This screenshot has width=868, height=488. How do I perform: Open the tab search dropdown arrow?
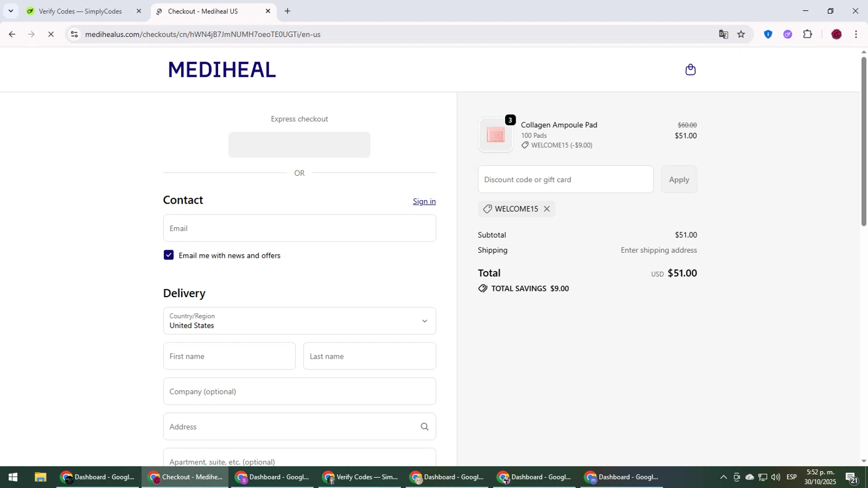coord(10,11)
